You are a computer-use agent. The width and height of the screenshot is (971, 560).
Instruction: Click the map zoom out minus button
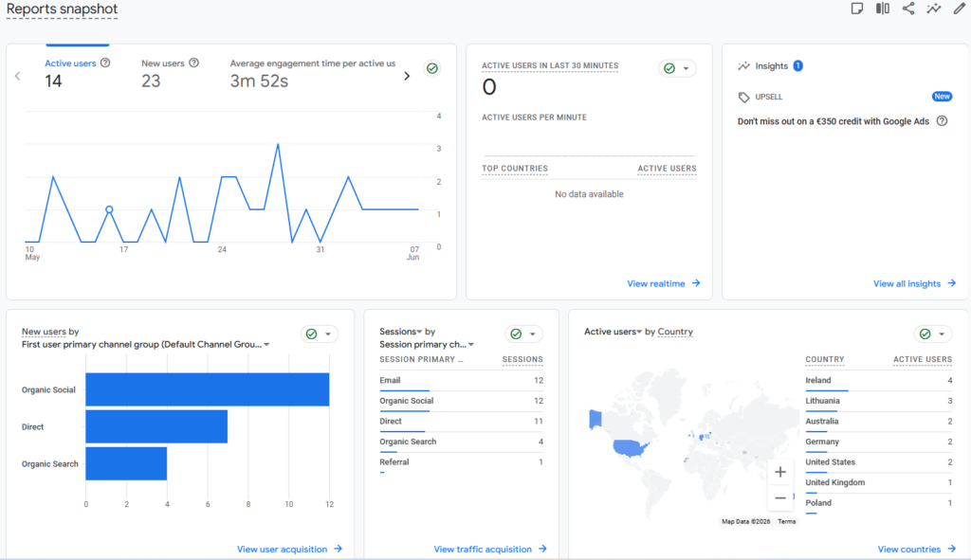(x=780, y=497)
